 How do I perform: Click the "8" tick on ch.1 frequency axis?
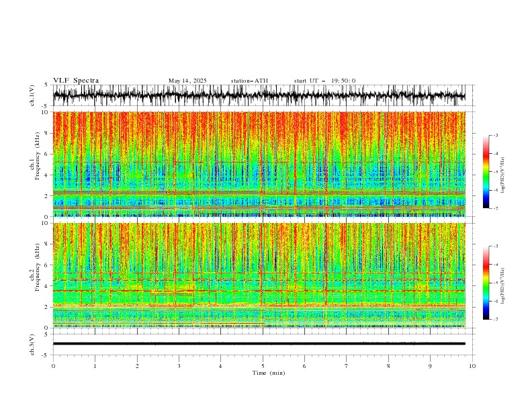[48, 133]
